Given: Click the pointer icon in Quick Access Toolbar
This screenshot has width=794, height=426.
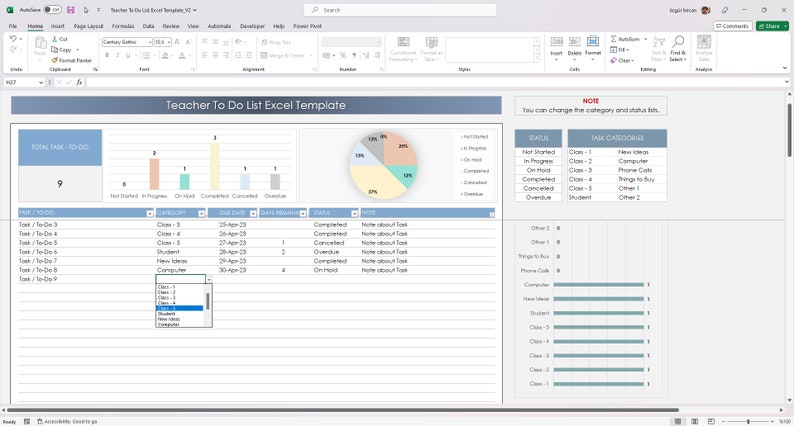Looking at the screenshot, I should pos(86,10).
